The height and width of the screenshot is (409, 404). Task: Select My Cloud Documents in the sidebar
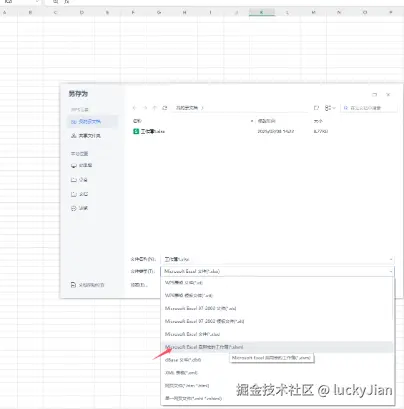92,122
